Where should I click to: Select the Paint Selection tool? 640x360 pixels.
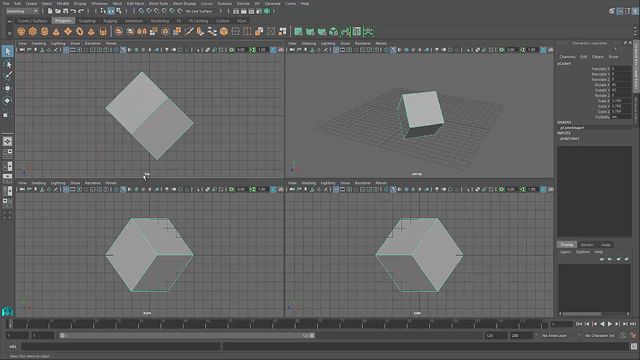pos(7,76)
